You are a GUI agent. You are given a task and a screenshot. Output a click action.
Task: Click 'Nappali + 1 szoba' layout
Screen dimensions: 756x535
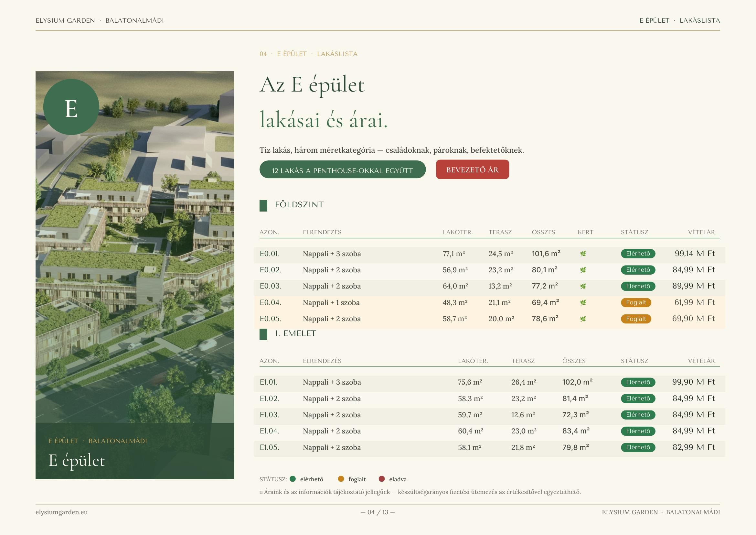(331, 302)
